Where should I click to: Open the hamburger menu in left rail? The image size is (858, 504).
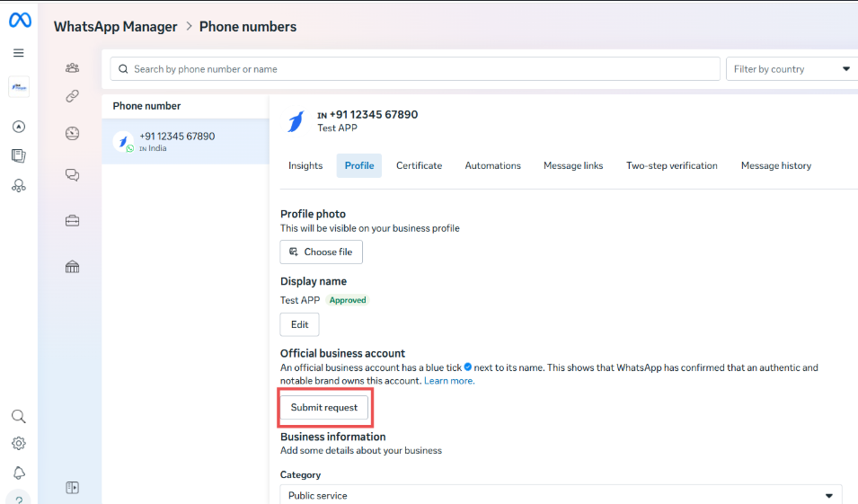point(18,53)
